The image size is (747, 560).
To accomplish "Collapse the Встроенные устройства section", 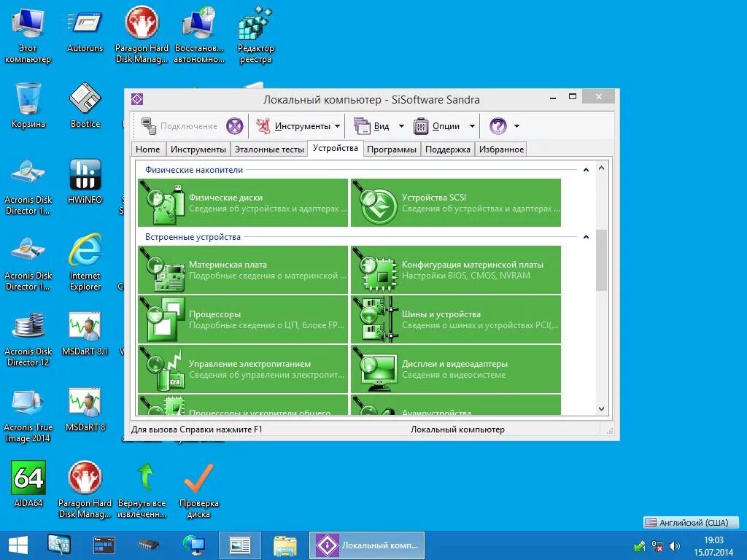I will point(586,237).
